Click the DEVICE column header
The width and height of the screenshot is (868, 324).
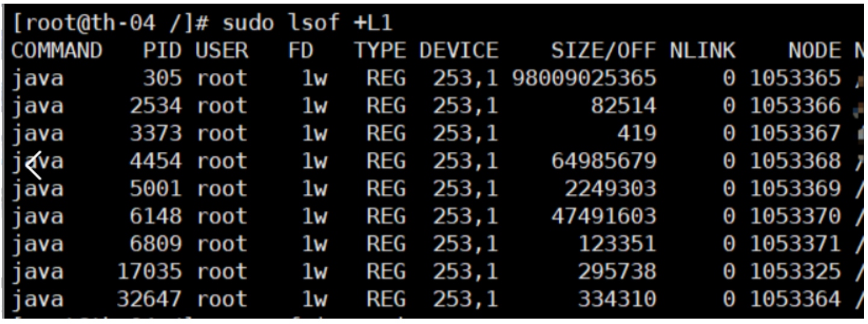459,51
